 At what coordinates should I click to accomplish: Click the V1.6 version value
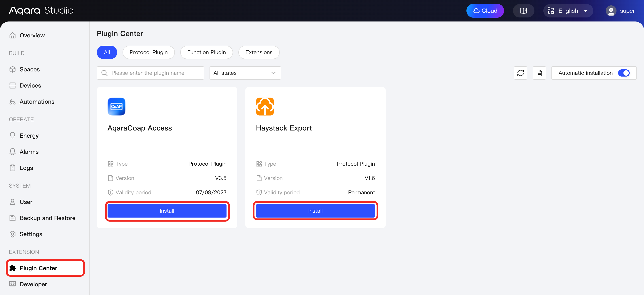pos(370,178)
